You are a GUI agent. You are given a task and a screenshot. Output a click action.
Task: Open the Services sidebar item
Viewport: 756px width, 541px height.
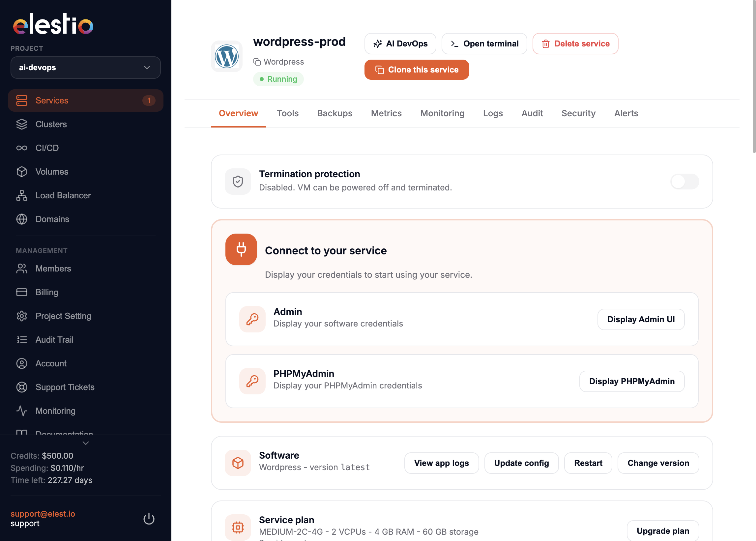tap(86, 100)
